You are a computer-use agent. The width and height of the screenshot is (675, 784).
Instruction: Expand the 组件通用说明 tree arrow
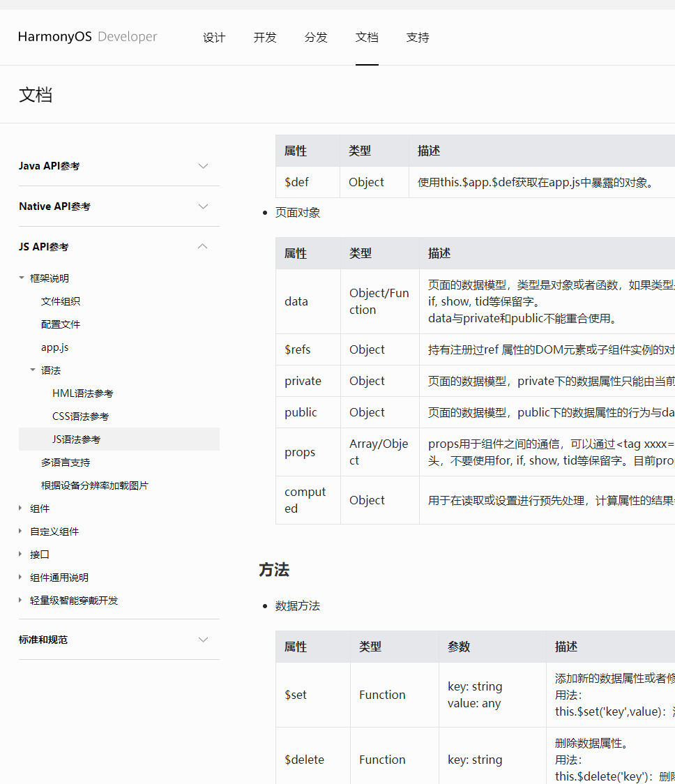[20, 577]
